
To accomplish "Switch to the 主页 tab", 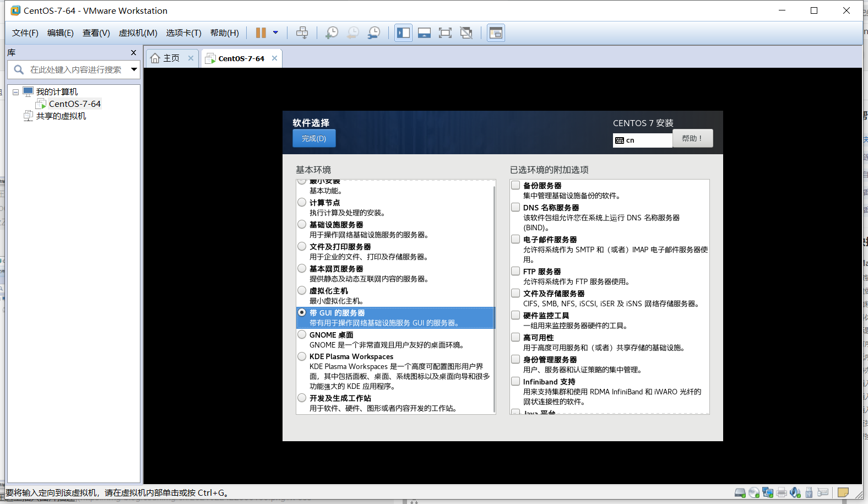I will tap(172, 58).
